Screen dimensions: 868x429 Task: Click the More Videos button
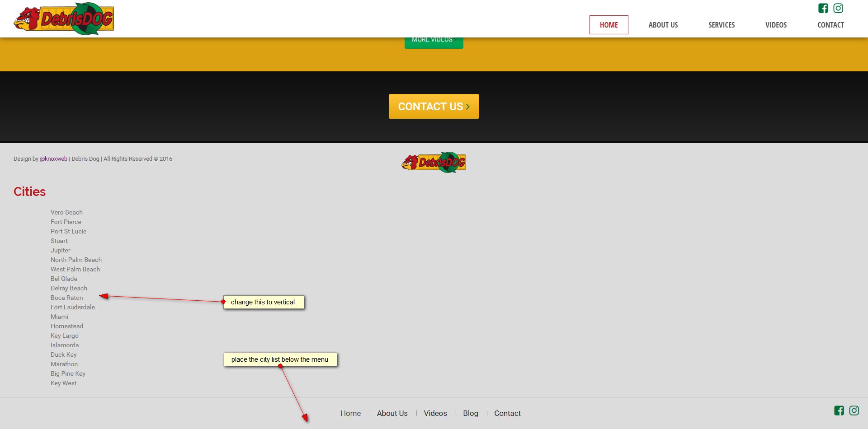click(434, 42)
